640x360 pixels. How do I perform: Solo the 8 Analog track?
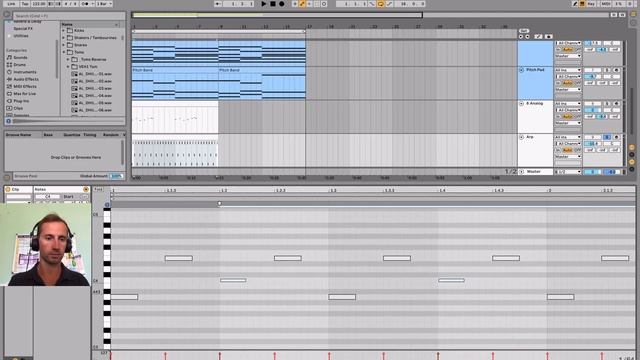coord(607,104)
